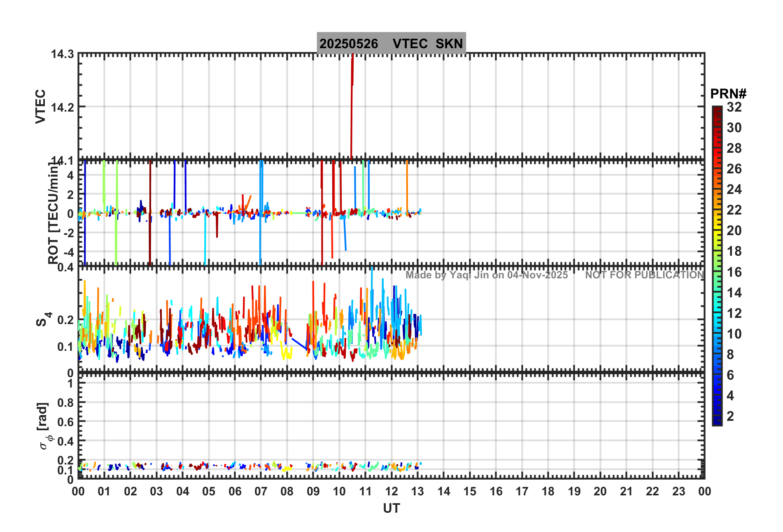Image resolution: width=783 pixels, height=532 pixels.
Task: Click the "14.3" tick on VTEC axis
Action: coord(62,54)
